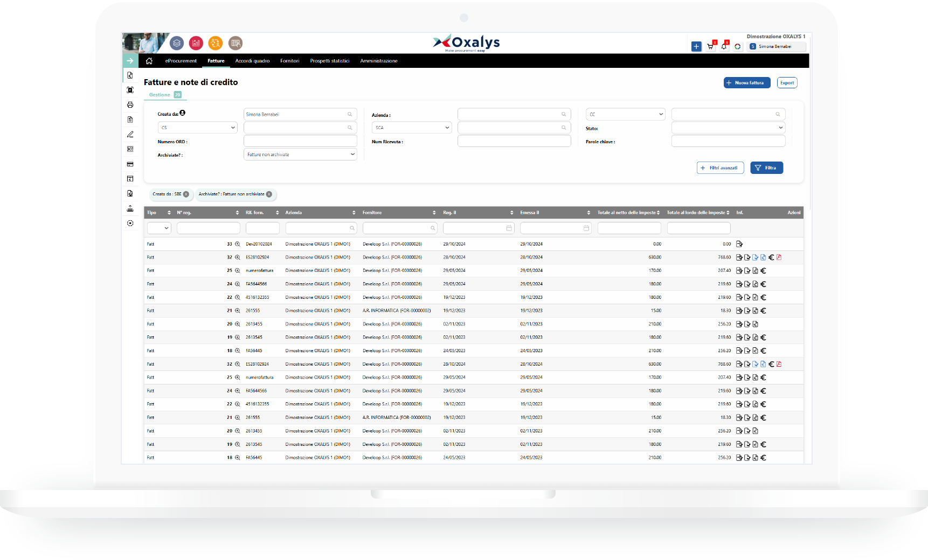The image size is (928, 560).
Task: Open the brown newspaper catalogue icon
Action: [236, 43]
